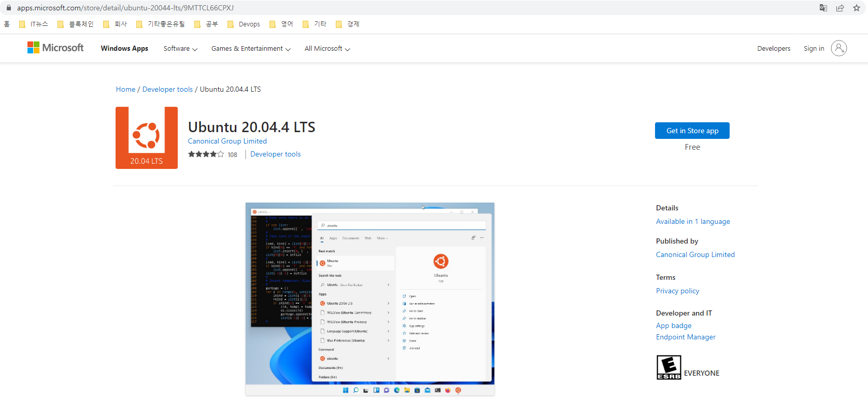
Task: Open the Devops bookmark folder
Action: (244, 24)
